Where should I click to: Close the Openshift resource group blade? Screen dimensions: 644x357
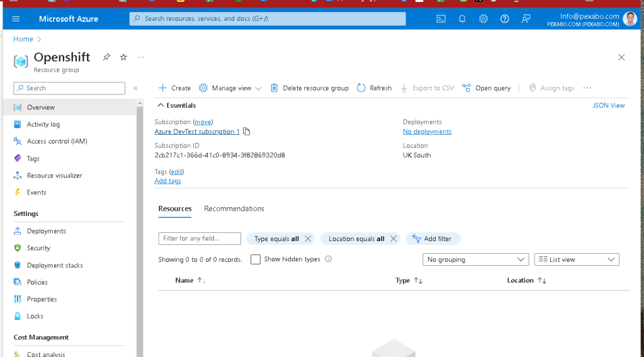621,57
